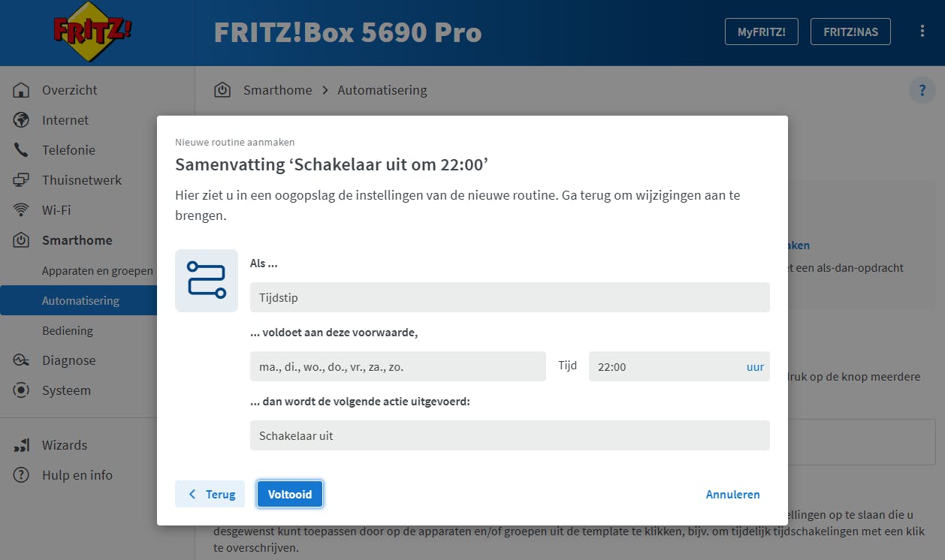Go to Apparaten en groepen
Viewport: 945px width, 560px height.
tap(98, 271)
